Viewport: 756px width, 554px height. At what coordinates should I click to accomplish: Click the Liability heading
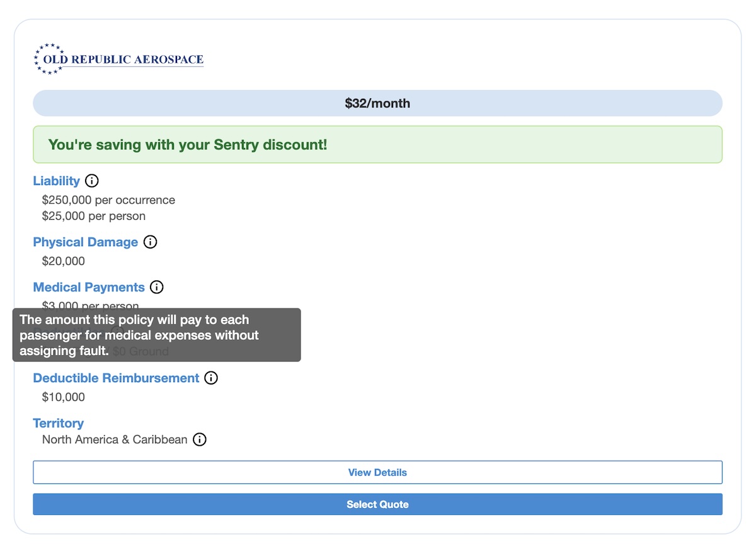tap(56, 181)
